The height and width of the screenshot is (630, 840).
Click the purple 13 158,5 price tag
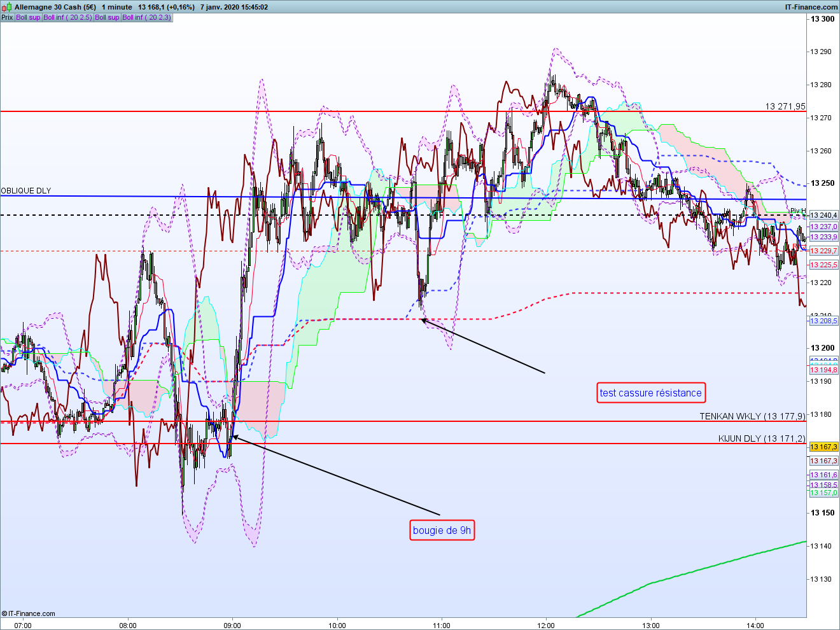(x=824, y=485)
